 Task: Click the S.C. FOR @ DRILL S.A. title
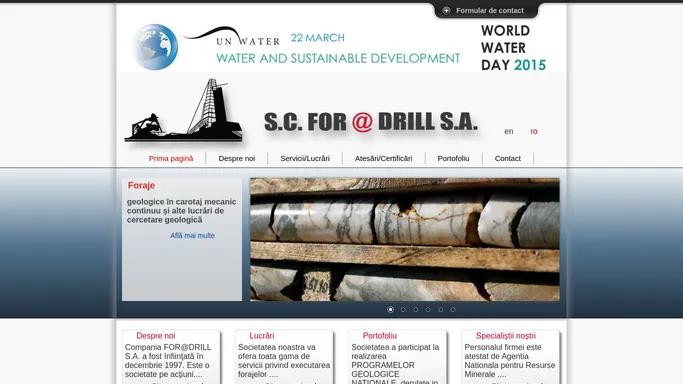pyautogui.click(x=371, y=122)
